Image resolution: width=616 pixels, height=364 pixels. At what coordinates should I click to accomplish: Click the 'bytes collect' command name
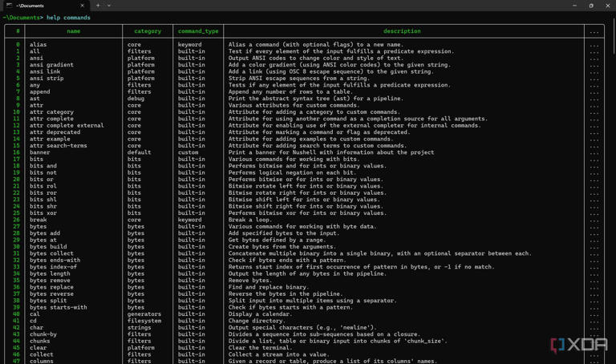point(51,253)
